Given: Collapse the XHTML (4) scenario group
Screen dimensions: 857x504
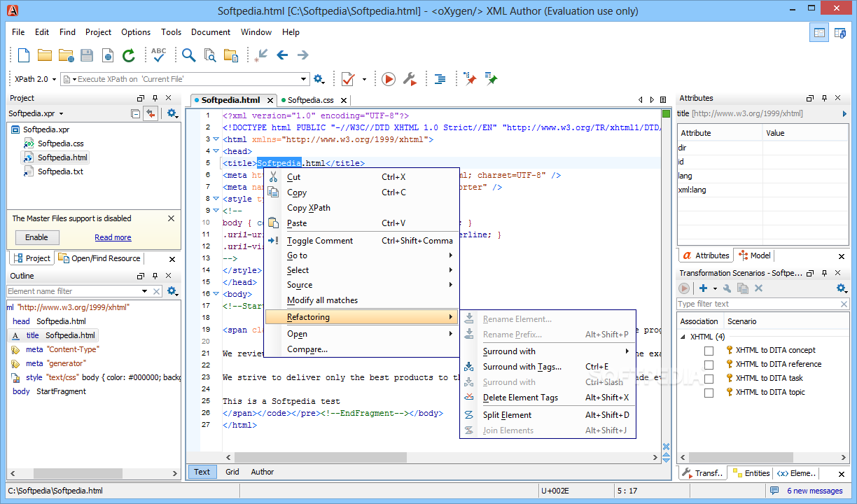Looking at the screenshot, I should (683, 337).
